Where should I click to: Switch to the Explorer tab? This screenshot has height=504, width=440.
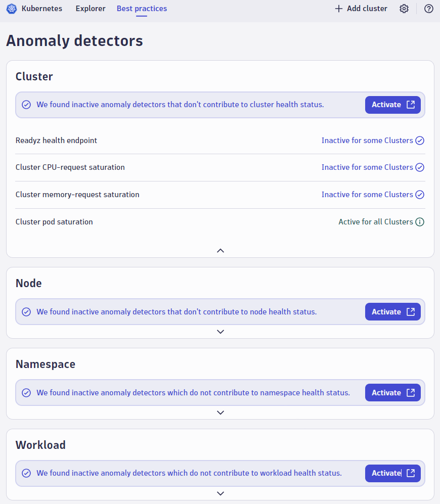[91, 9]
